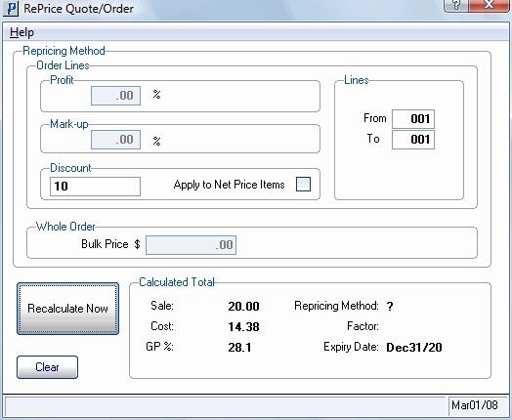The width and height of the screenshot is (512, 420).
Task: Open the Help menu
Action: [21, 32]
